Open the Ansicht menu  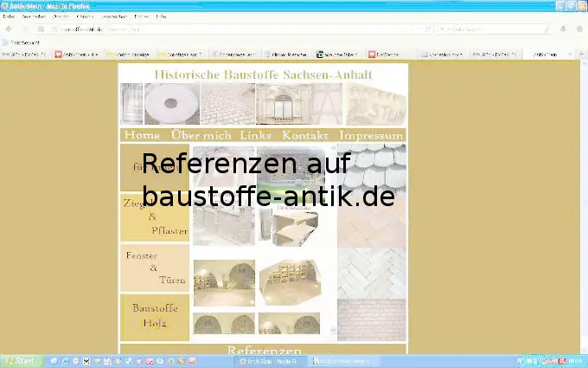pos(61,16)
